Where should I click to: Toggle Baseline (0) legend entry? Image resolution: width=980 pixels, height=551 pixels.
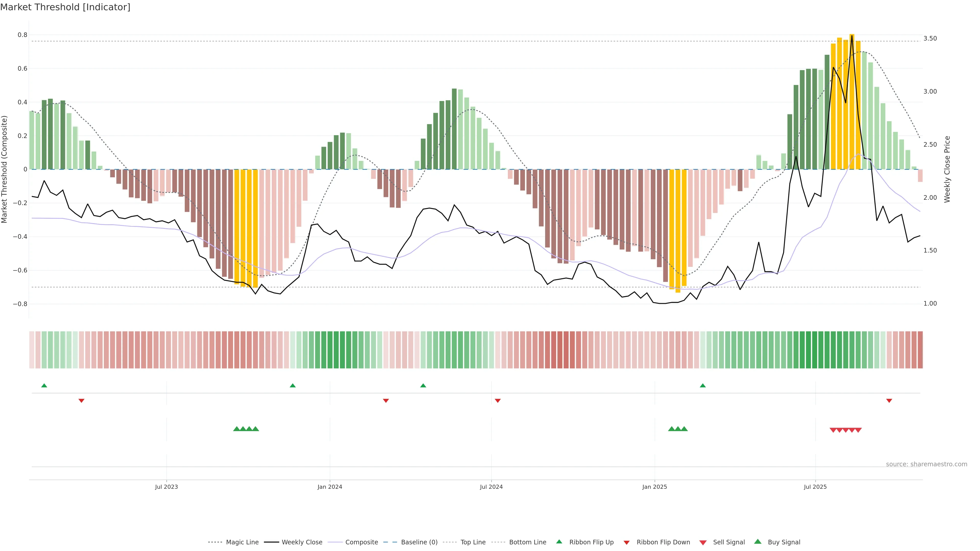(x=419, y=542)
